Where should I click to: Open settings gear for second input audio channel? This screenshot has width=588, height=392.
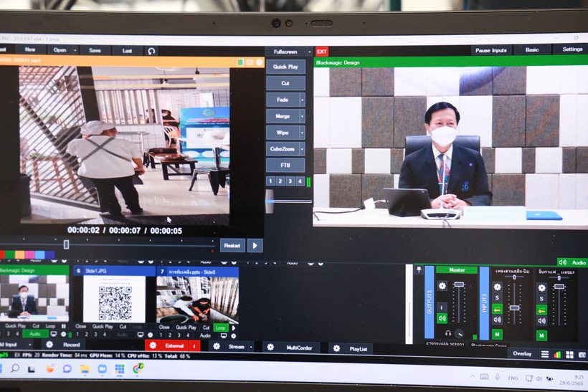pos(541,288)
